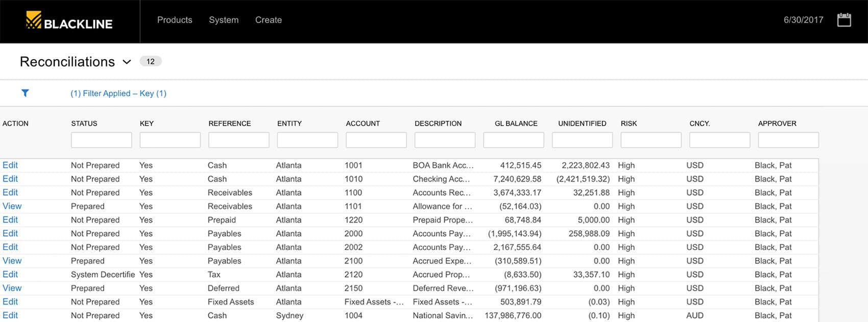
Task: Click the System Decertifie status cell
Action: pyautogui.click(x=103, y=275)
